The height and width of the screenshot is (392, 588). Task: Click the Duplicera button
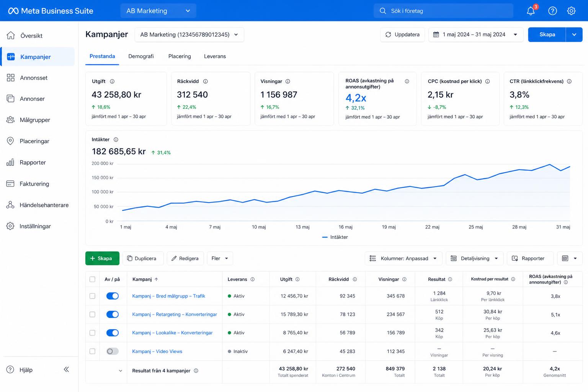coord(143,258)
